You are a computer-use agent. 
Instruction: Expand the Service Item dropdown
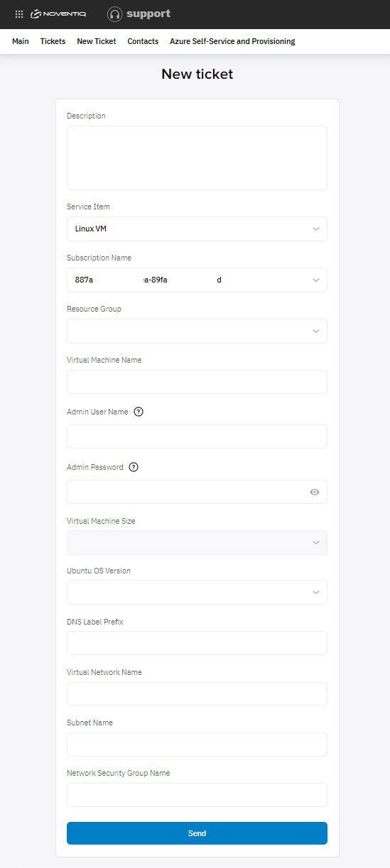[197, 229]
